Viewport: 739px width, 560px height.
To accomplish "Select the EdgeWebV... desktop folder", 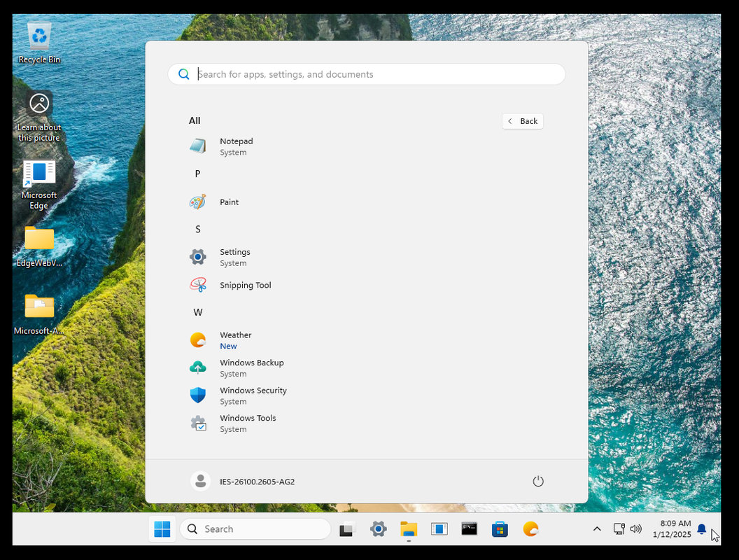I will click(39, 246).
